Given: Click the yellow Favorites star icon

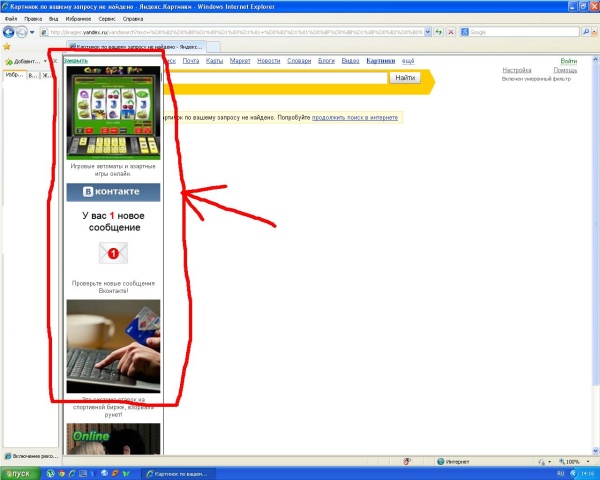Looking at the screenshot, I should coord(7,47).
